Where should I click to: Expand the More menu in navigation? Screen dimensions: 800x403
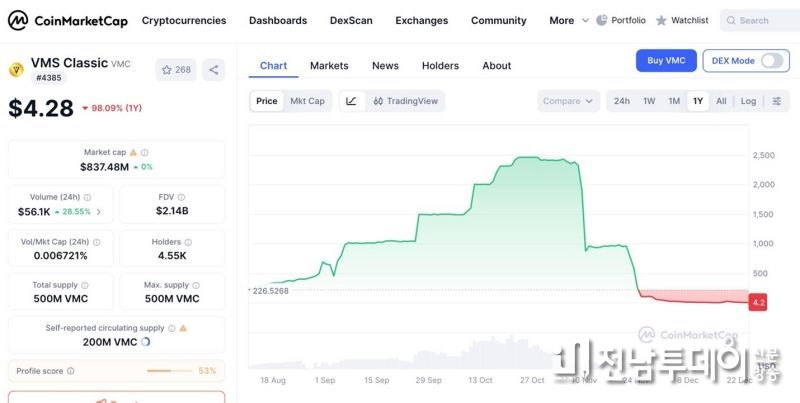click(567, 20)
